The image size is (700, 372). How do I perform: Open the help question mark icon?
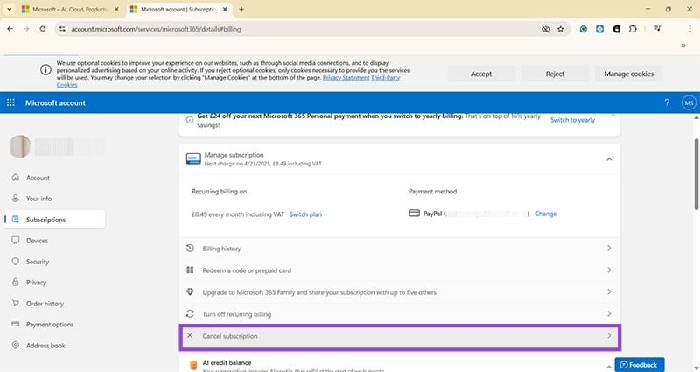click(x=667, y=103)
